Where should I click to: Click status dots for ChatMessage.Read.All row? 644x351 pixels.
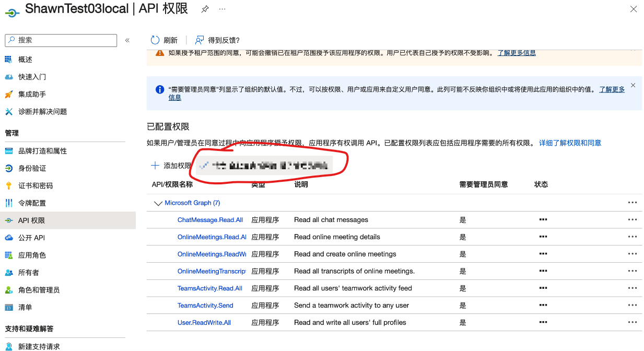pyautogui.click(x=543, y=220)
